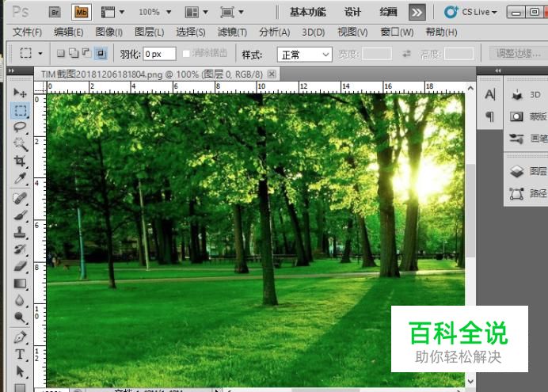Open the 编辑(E) menu
Screen dimensions: 548x392
68,32
